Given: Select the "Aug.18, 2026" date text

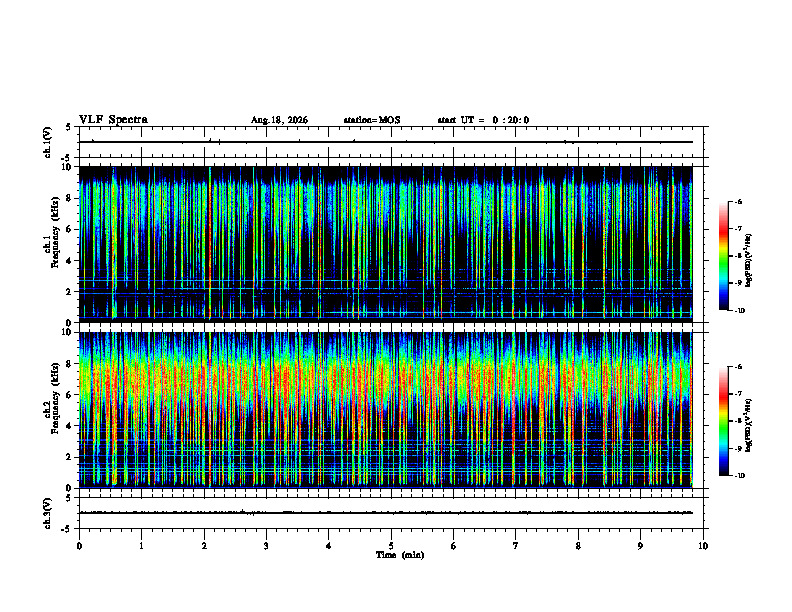Looking at the screenshot, I should click(279, 120).
